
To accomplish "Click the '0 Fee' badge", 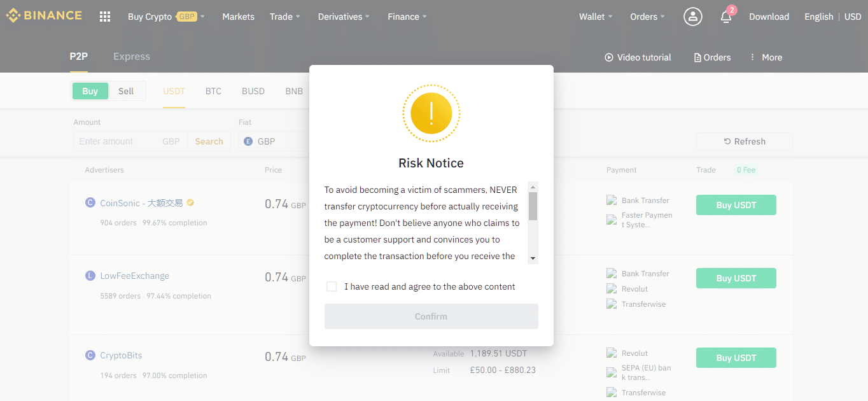I will click(746, 170).
